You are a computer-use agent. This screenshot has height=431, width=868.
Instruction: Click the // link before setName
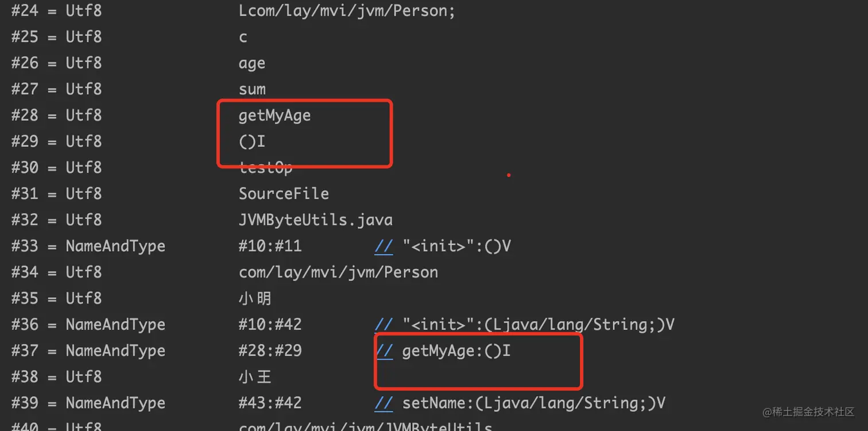point(383,403)
